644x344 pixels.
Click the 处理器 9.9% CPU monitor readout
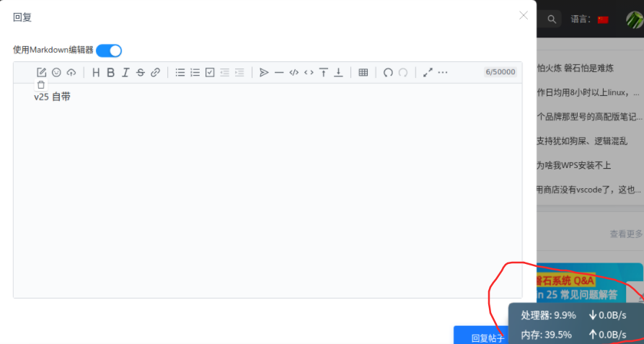pos(548,315)
